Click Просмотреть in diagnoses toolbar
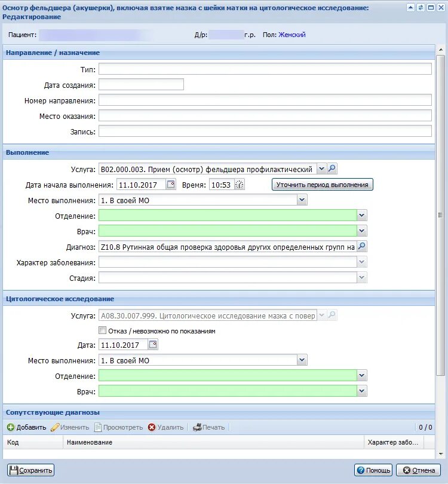Image resolution: width=448 pixels, height=484 pixels. click(x=119, y=427)
